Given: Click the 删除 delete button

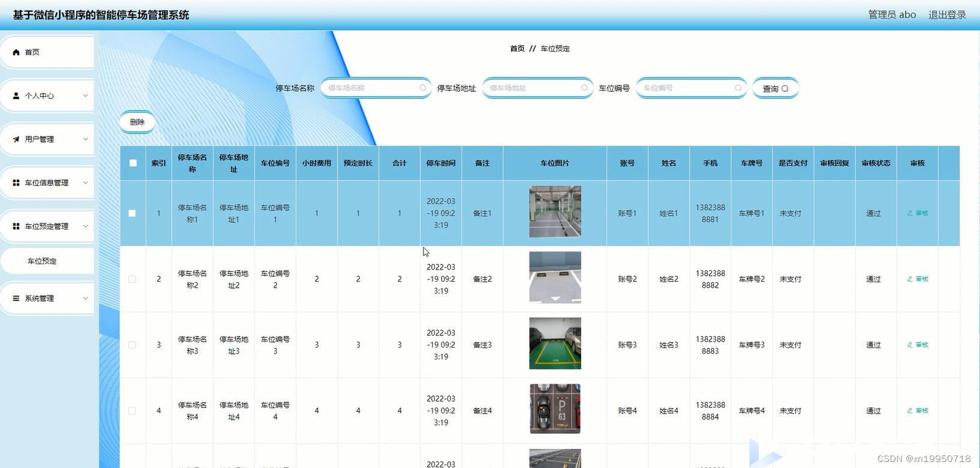Looking at the screenshot, I should (137, 122).
